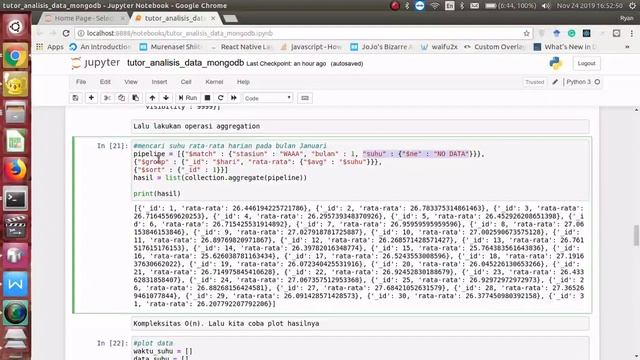Copy selected cells icon
This screenshot has width=640, height=360.
[x=122, y=98]
